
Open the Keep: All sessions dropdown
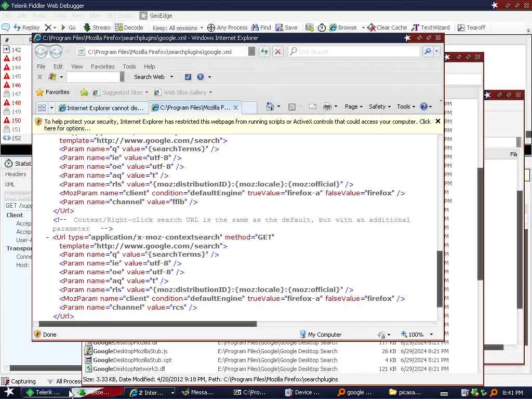click(x=178, y=28)
